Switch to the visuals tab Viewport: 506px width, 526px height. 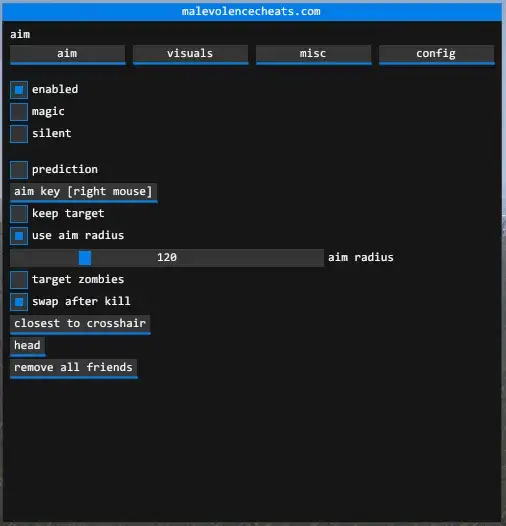tap(190, 54)
